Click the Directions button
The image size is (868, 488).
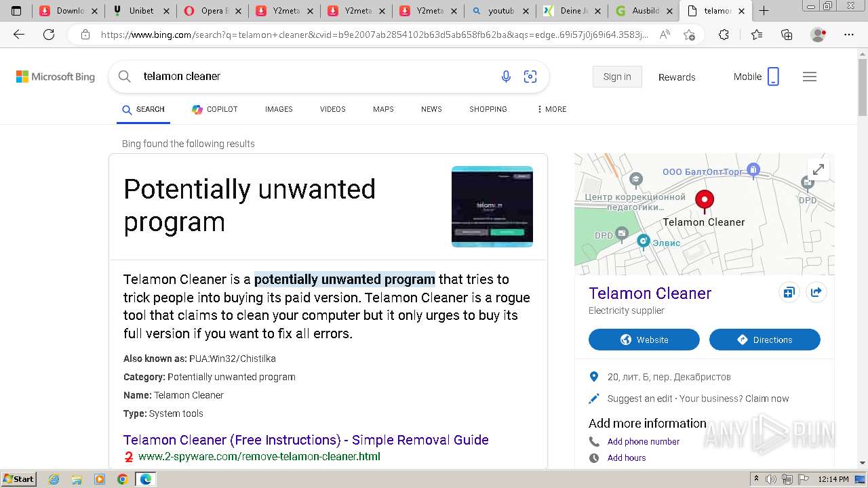pos(765,340)
